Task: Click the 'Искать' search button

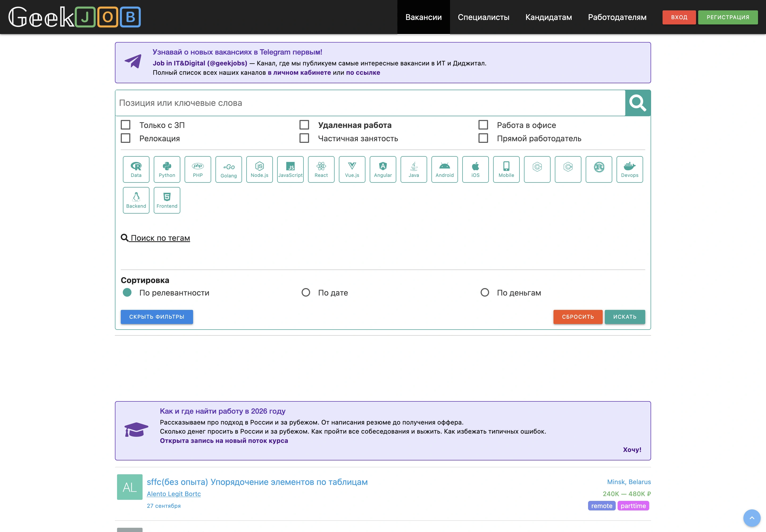Action: click(625, 317)
